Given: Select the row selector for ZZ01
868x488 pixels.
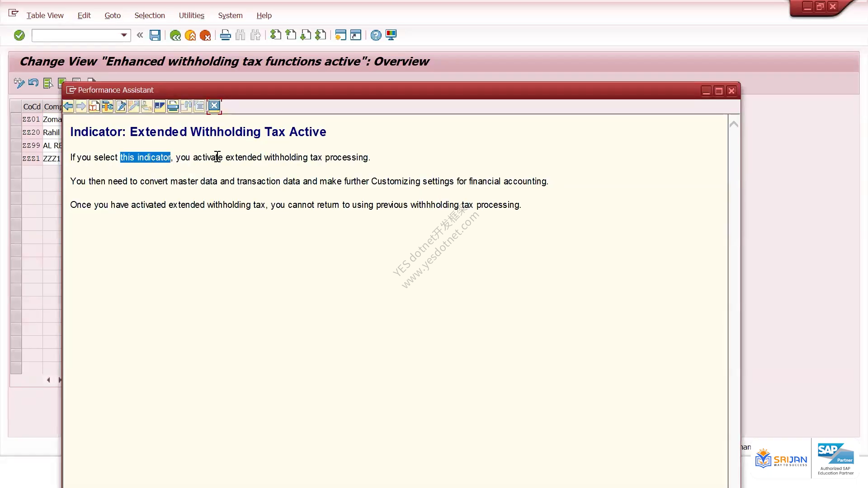Looking at the screenshot, I should point(16,119).
